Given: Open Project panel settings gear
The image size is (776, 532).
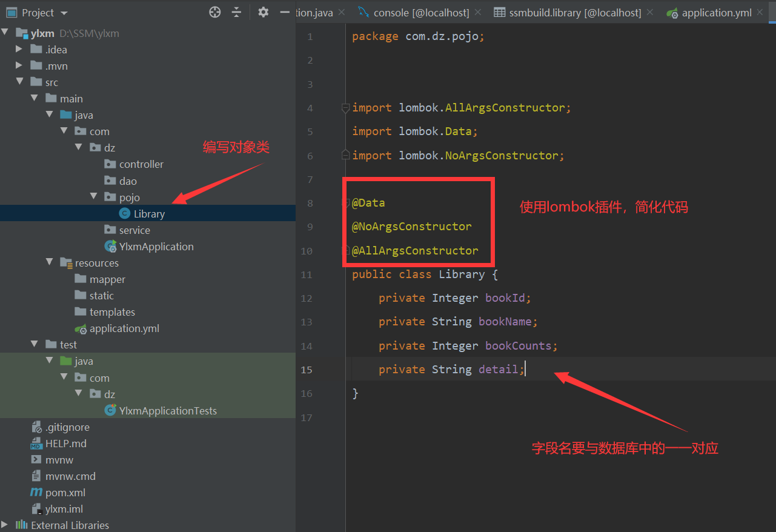Looking at the screenshot, I should point(263,12).
